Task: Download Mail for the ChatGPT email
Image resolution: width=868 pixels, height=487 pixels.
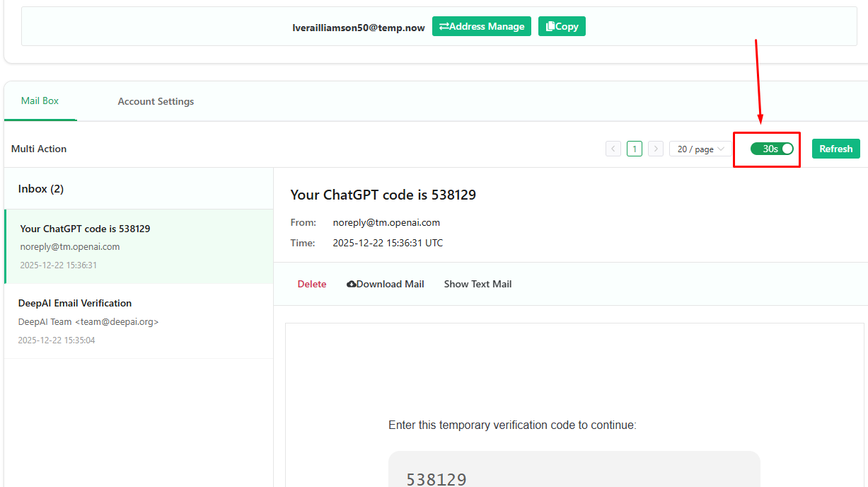Action: coord(386,284)
